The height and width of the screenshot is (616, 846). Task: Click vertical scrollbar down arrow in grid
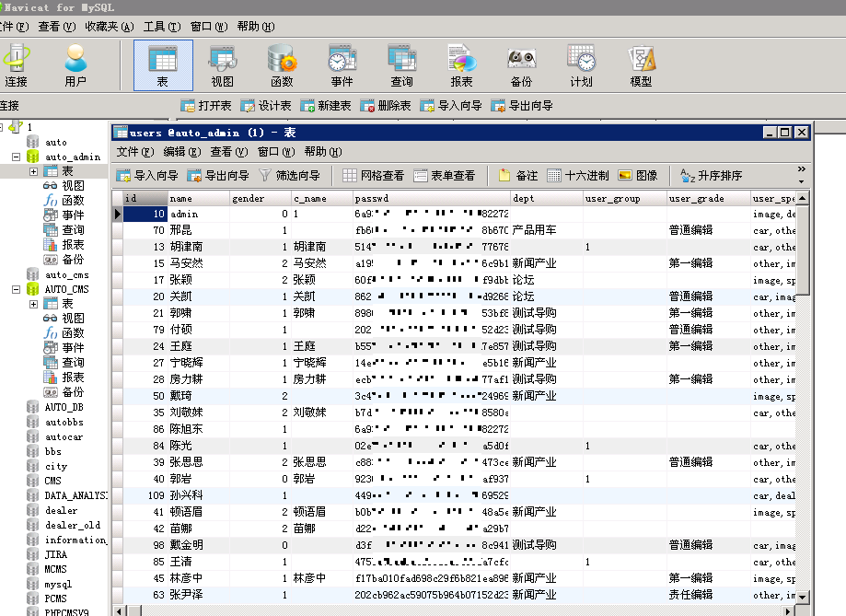(803, 597)
